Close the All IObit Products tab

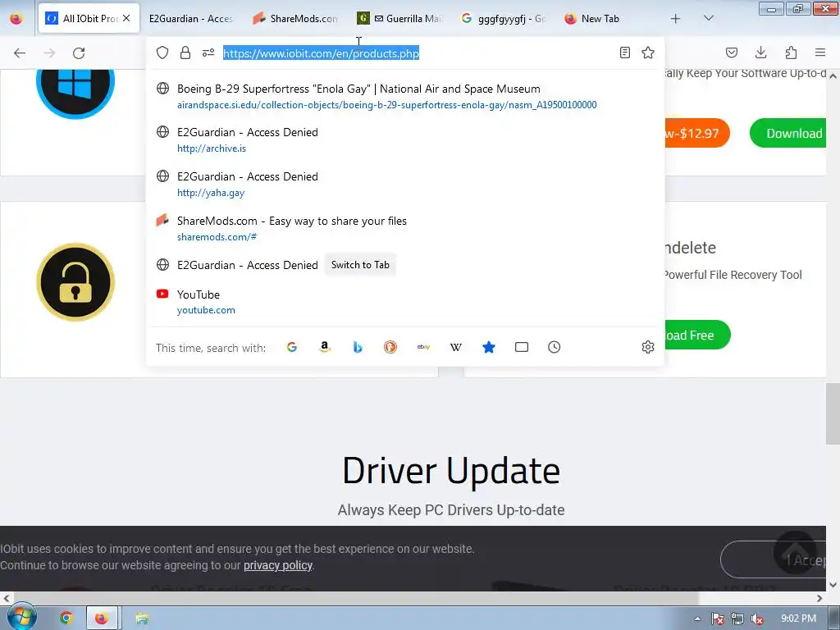pyautogui.click(x=126, y=18)
